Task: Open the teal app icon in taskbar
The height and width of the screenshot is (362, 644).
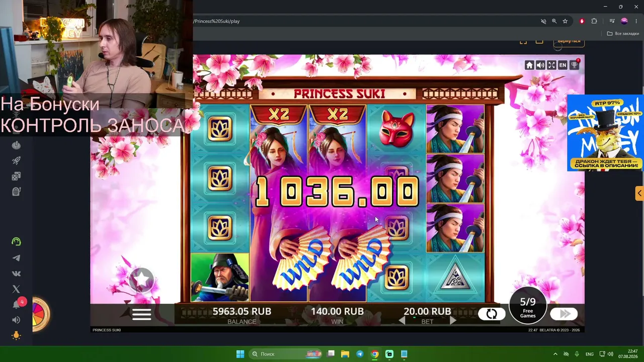Action: click(389, 354)
